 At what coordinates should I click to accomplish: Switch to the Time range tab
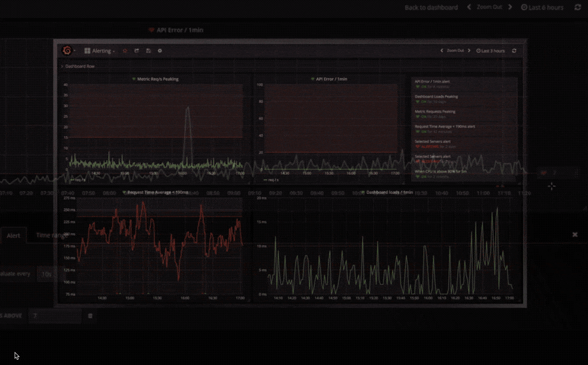click(x=52, y=235)
